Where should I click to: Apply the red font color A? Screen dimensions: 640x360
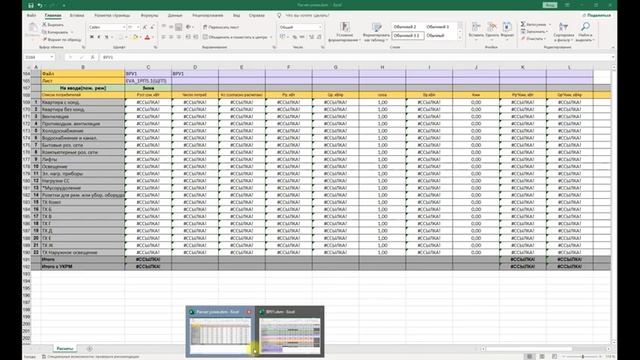(147, 37)
